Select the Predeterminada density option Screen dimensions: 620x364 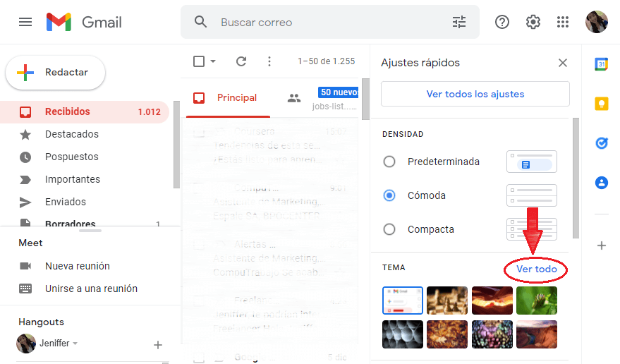pyautogui.click(x=389, y=162)
